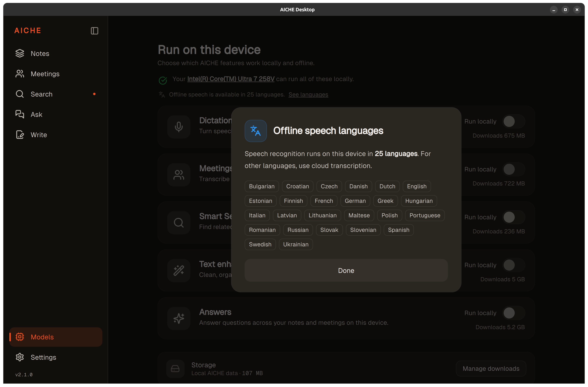Click the Ask chat bubbles icon
Viewport: 588px width, 387px height.
20,114
